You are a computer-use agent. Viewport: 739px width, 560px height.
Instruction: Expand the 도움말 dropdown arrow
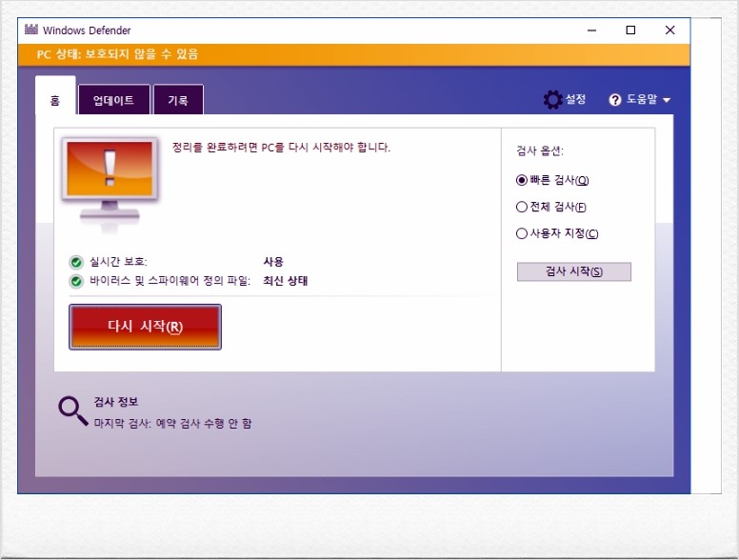[667, 100]
